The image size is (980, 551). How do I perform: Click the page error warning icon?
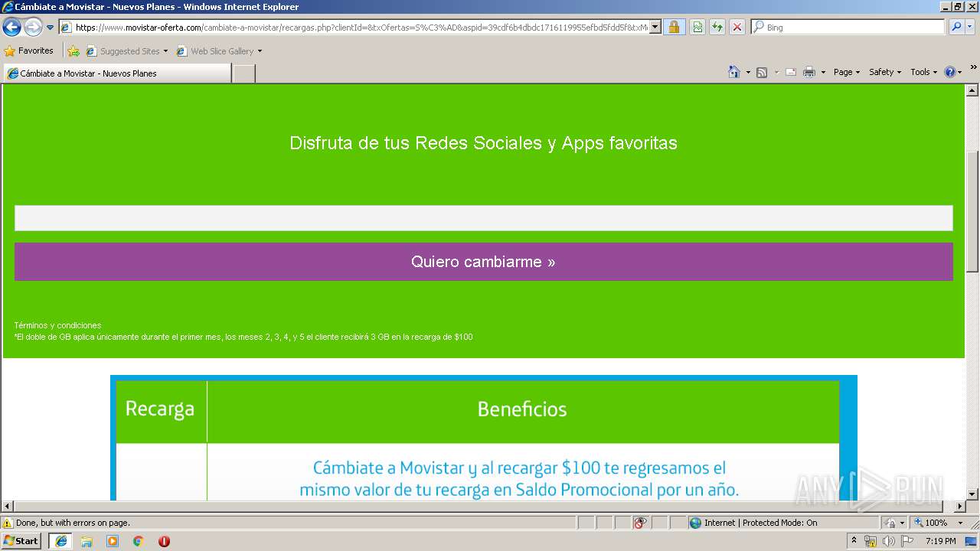[x=8, y=523]
